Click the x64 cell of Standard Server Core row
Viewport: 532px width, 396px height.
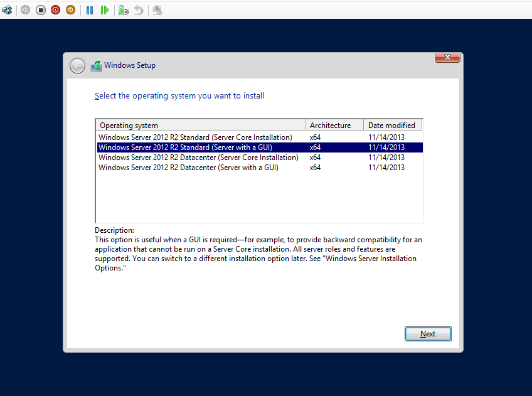pyautogui.click(x=315, y=137)
